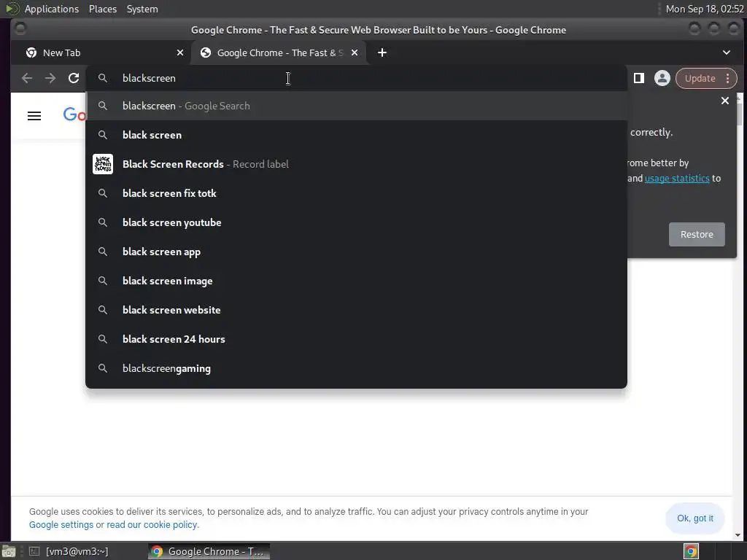Open the hamburger menu on the page

coord(34,116)
